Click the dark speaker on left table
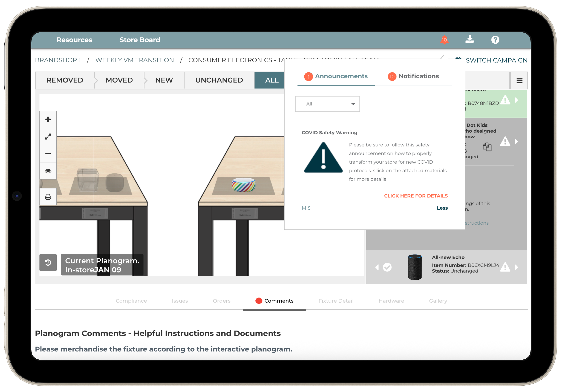 [x=115, y=182]
